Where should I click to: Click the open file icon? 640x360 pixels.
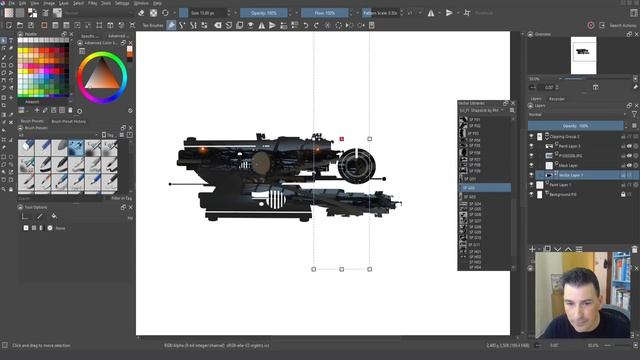(x=20, y=25)
